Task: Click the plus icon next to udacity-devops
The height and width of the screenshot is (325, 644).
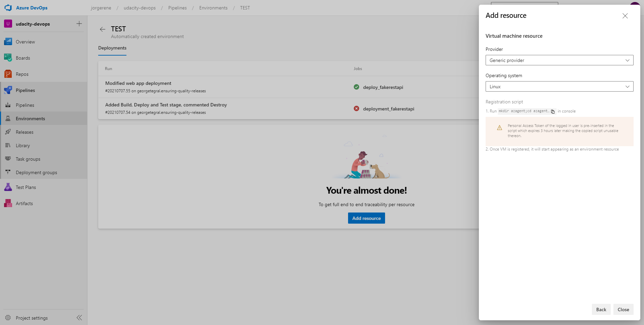Action: point(79,24)
